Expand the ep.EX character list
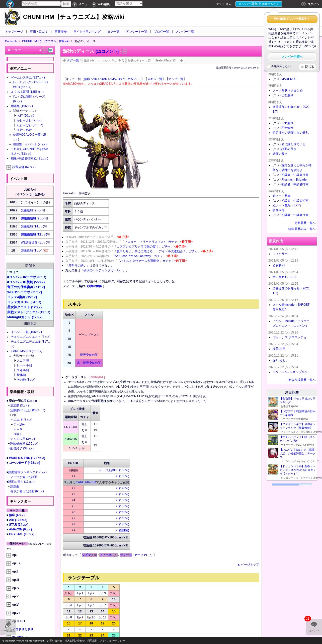 [x=9, y=563]
